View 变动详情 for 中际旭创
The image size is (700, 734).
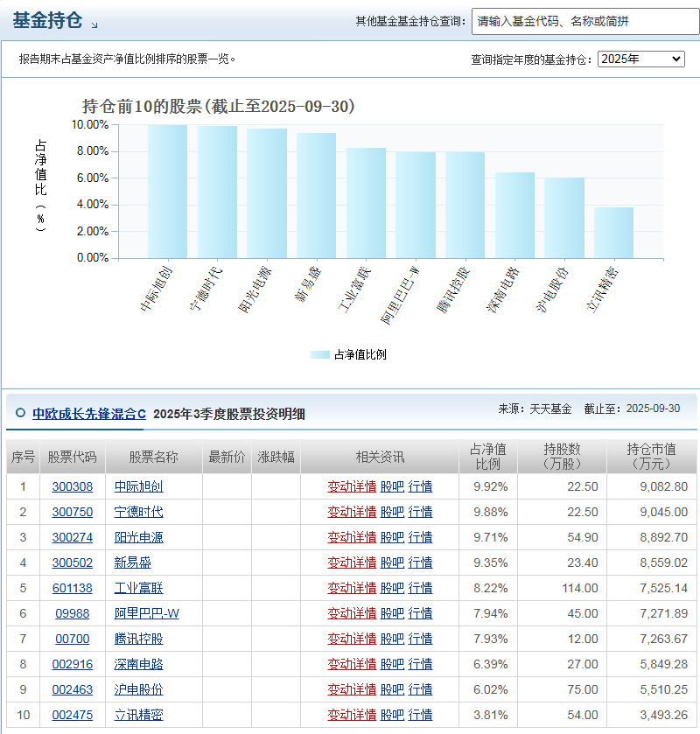click(352, 486)
